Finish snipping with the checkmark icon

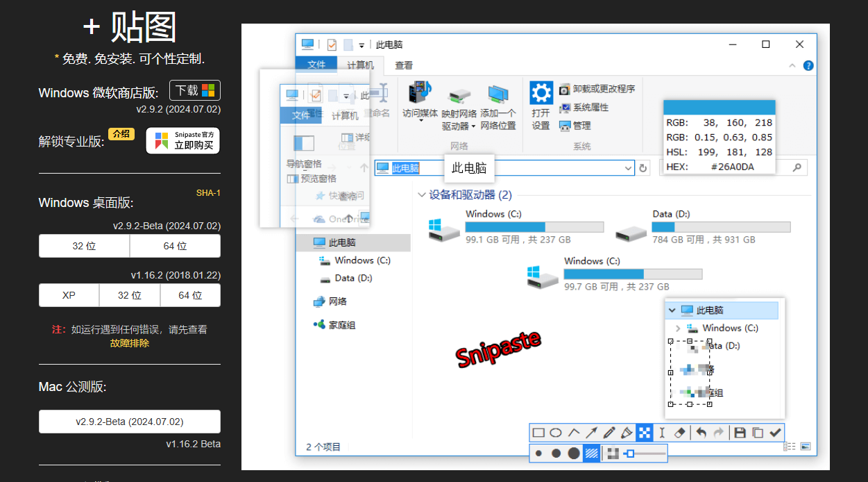click(775, 433)
